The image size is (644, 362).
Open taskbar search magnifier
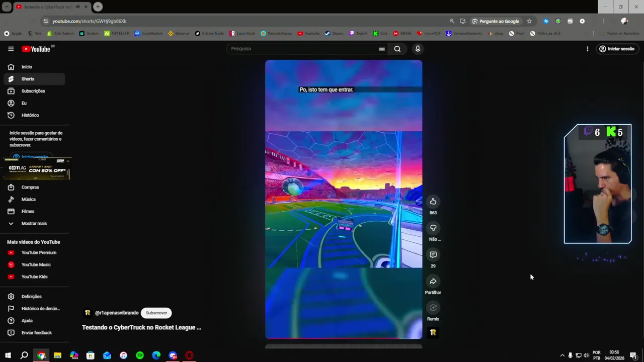tap(24, 355)
